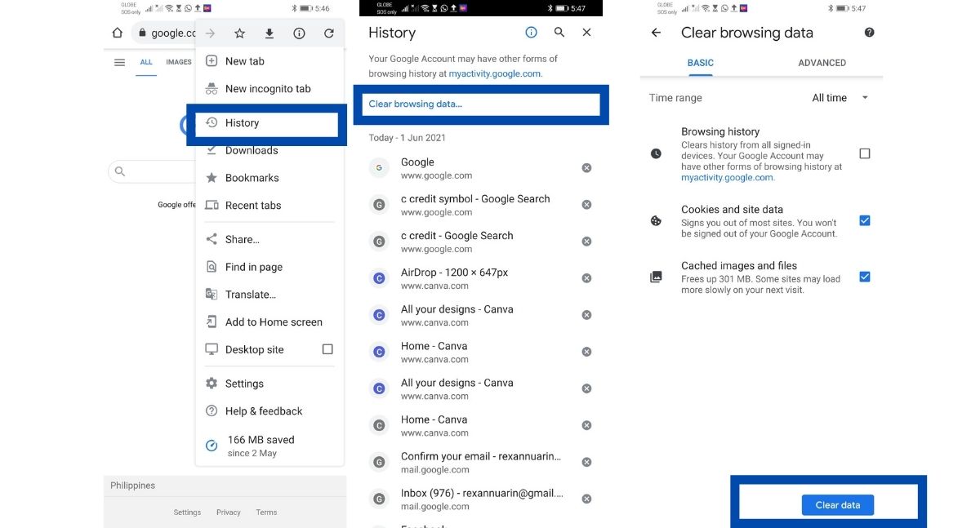Remove AirDrop Canva entry from history
The image size is (980, 528).
[586, 278]
